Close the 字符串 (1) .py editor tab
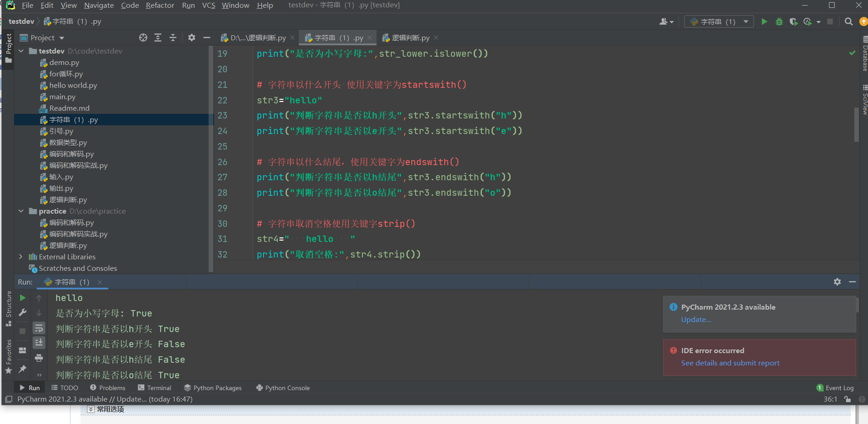Viewport: 868px width, 424px height. 370,38
